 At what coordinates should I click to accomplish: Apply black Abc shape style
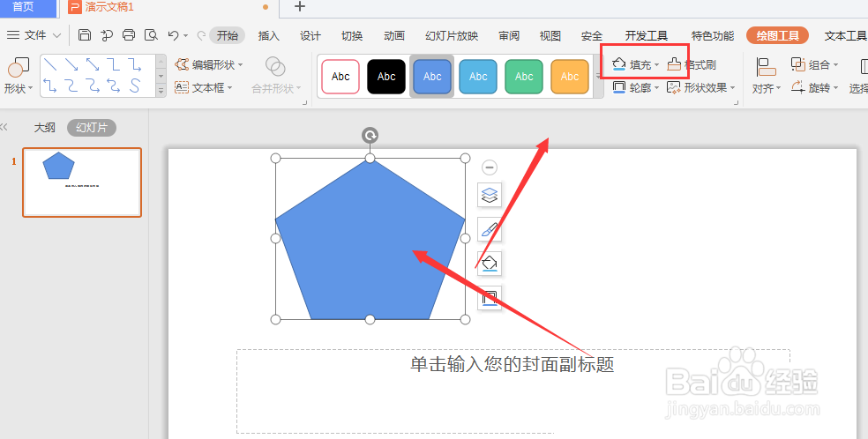(x=386, y=77)
